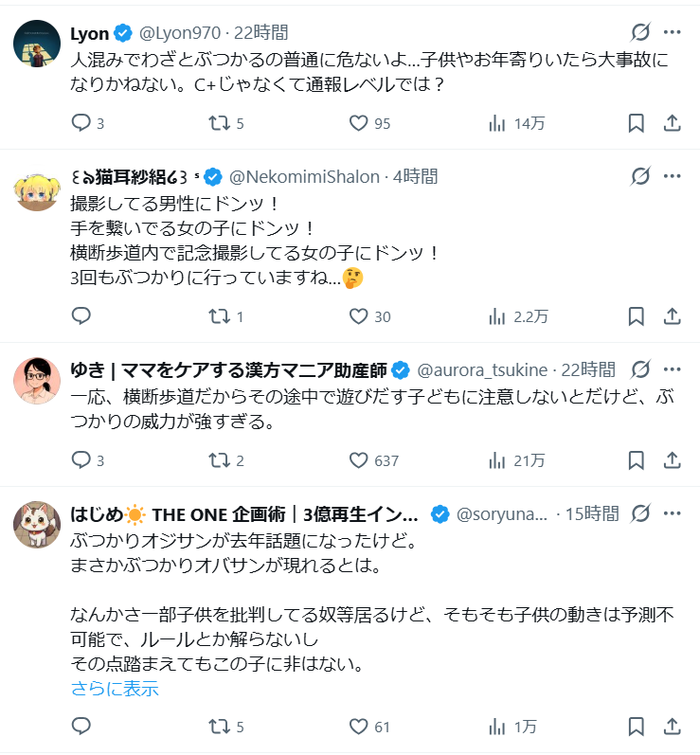Image resolution: width=700 pixels, height=755 pixels.
Task: Expand post with さらに表示 link
Action: click(115, 689)
